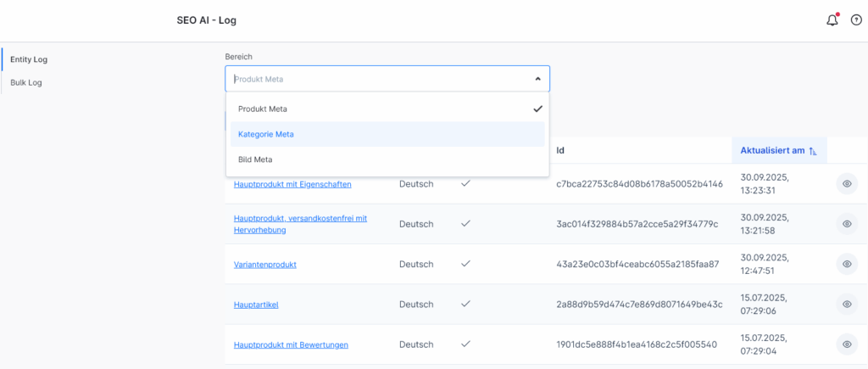Click eye icon for Variantenprodukt row
The image size is (868, 369).
846,264
